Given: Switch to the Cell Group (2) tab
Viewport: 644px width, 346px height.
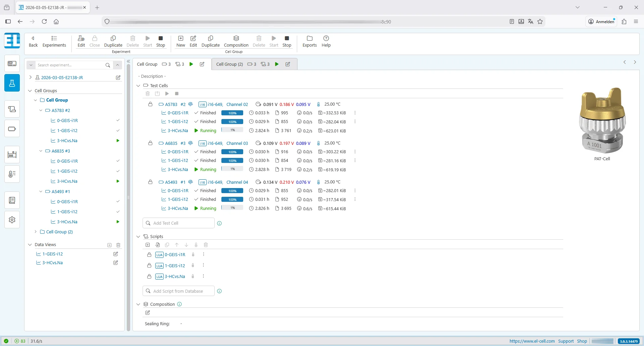Looking at the screenshot, I should (229, 64).
